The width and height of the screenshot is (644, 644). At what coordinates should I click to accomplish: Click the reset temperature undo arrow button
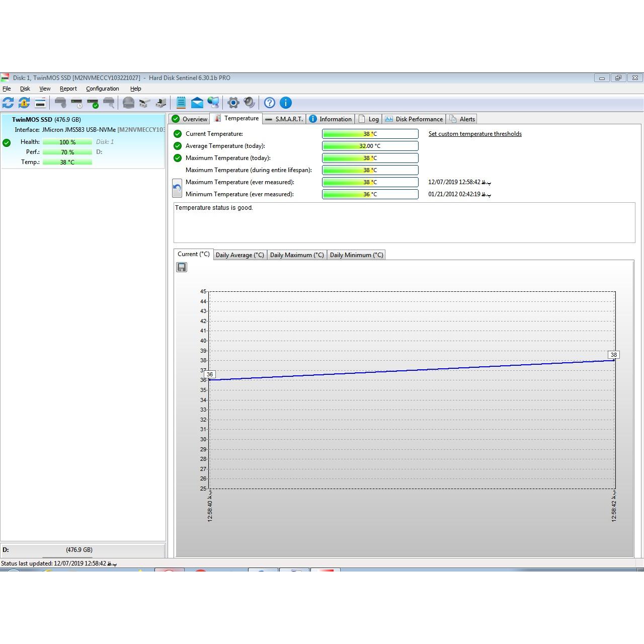click(177, 188)
